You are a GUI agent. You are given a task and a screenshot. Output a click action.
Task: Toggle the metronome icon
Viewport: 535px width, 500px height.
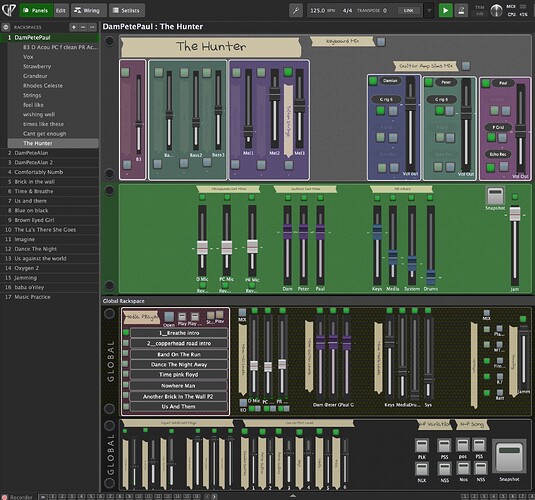click(461, 11)
